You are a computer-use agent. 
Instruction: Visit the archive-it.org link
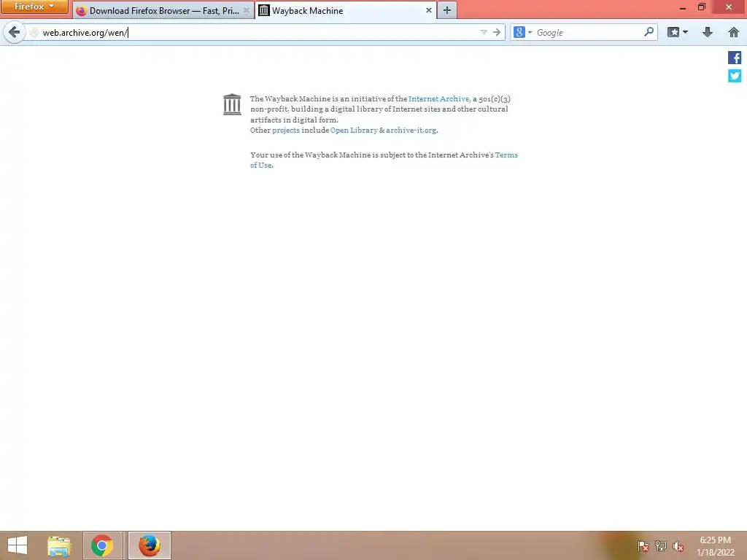click(x=411, y=130)
